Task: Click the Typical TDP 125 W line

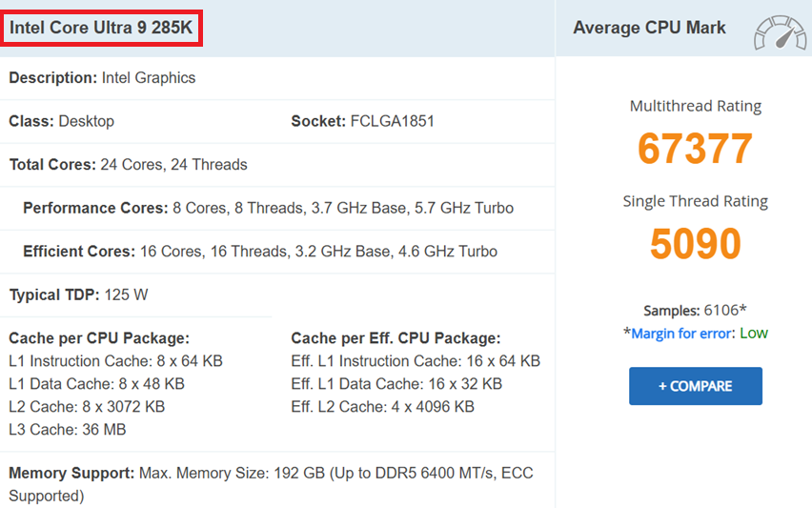Action: click(x=78, y=295)
